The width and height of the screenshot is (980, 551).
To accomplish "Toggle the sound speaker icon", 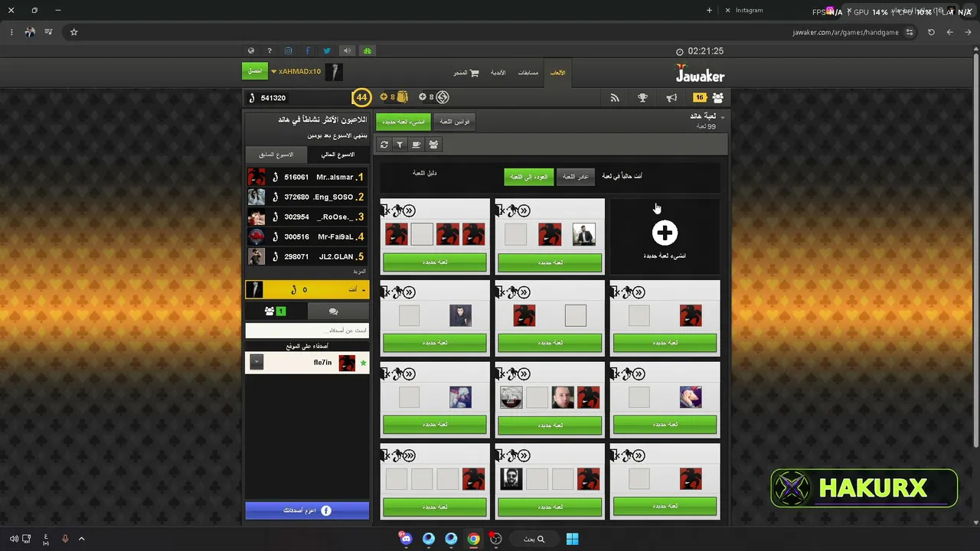I will tap(347, 51).
